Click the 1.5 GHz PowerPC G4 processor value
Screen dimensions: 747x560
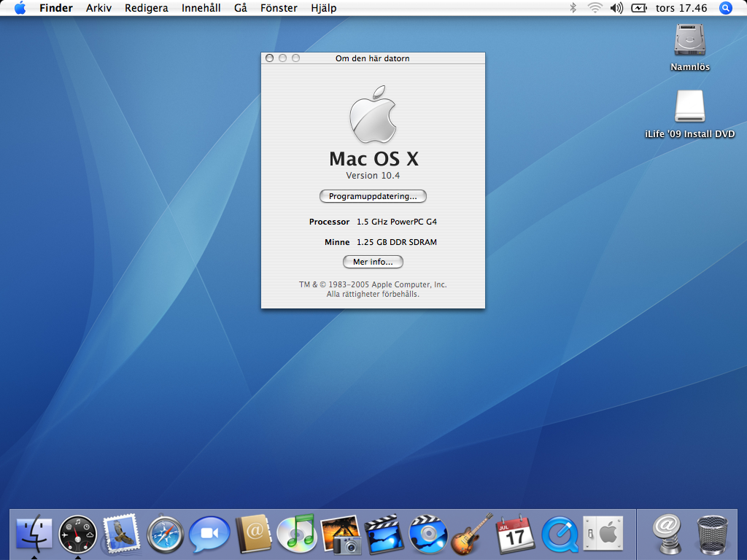[397, 222]
